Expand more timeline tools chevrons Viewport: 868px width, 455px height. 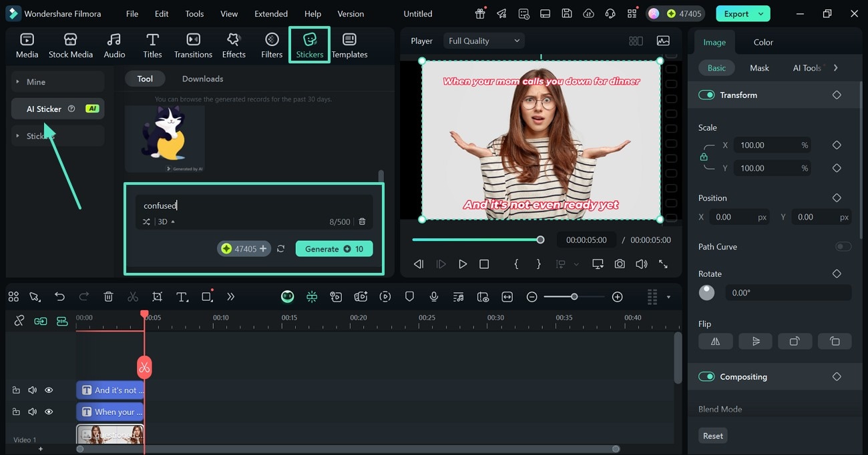[x=230, y=297]
